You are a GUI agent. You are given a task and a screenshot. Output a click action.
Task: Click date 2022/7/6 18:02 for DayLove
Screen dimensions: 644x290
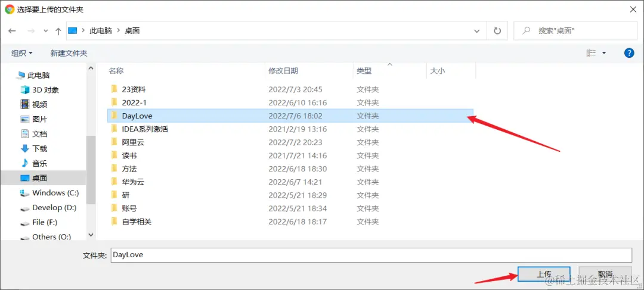point(295,116)
